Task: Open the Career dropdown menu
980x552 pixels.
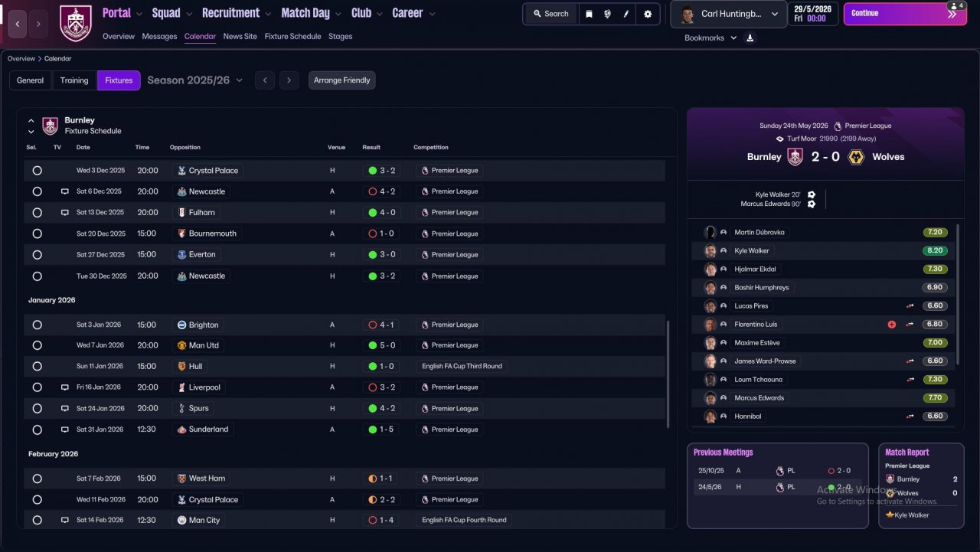Action: pos(414,13)
